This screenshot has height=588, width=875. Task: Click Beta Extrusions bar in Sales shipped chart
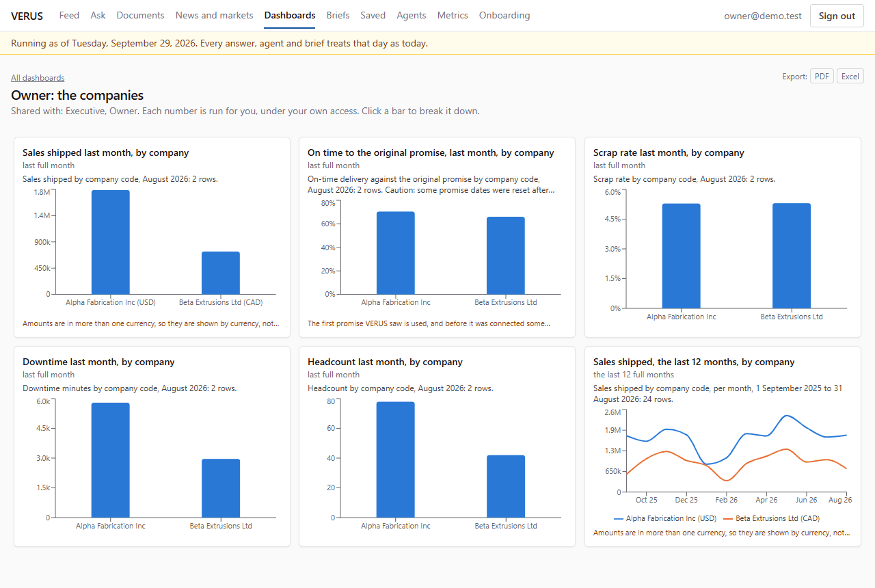pos(221,273)
